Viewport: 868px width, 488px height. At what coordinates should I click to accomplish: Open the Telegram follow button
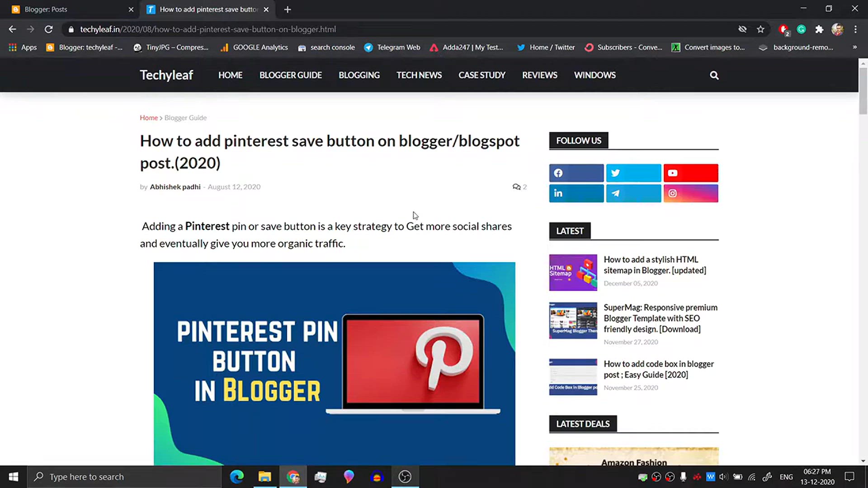coord(633,193)
